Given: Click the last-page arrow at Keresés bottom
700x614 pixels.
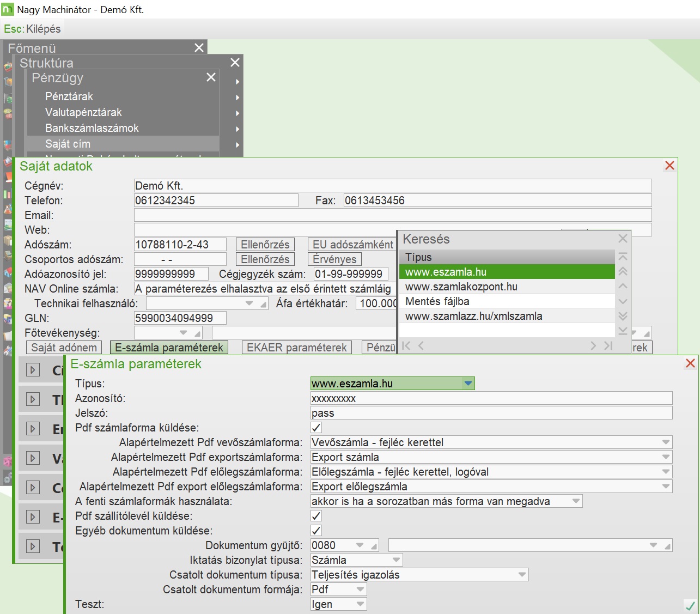Looking at the screenshot, I should [x=608, y=345].
